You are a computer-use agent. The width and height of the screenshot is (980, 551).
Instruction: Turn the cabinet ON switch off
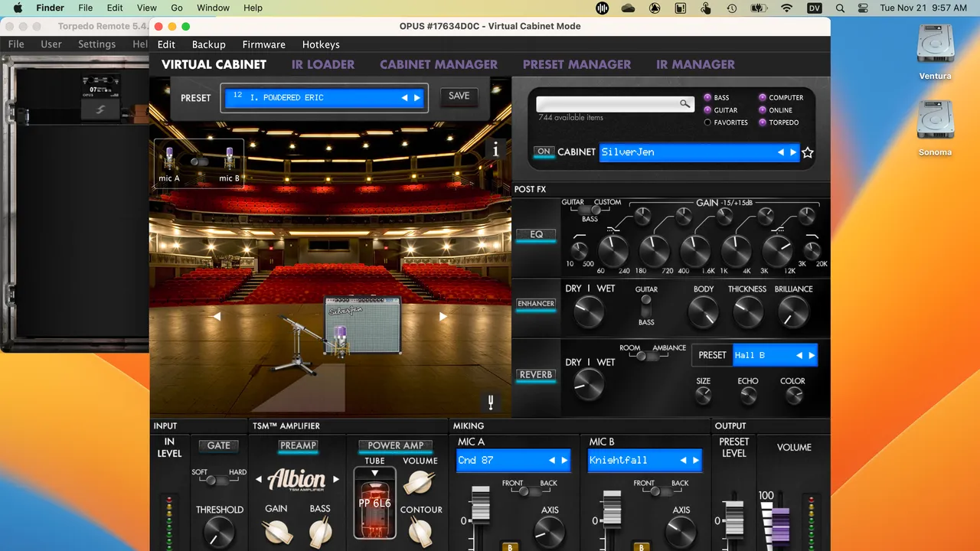[x=544, y=152]
